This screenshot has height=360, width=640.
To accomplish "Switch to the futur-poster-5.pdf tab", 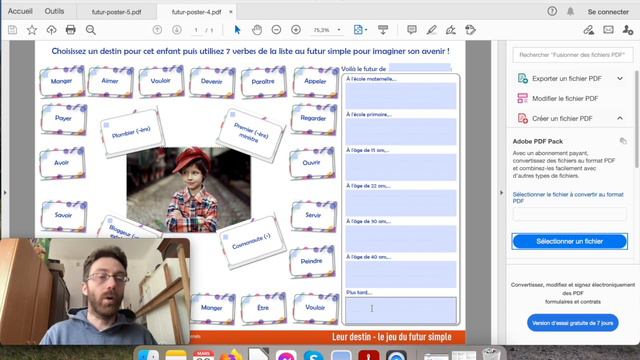I will coord(117,12).
